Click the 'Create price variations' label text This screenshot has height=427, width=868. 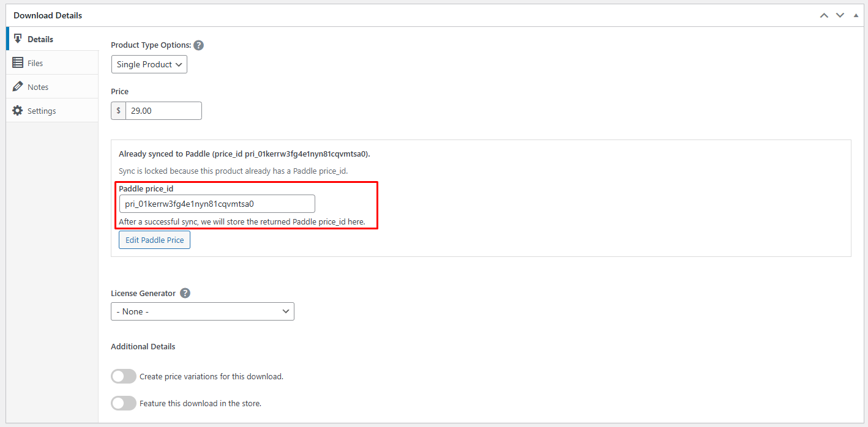pos(211,376)
